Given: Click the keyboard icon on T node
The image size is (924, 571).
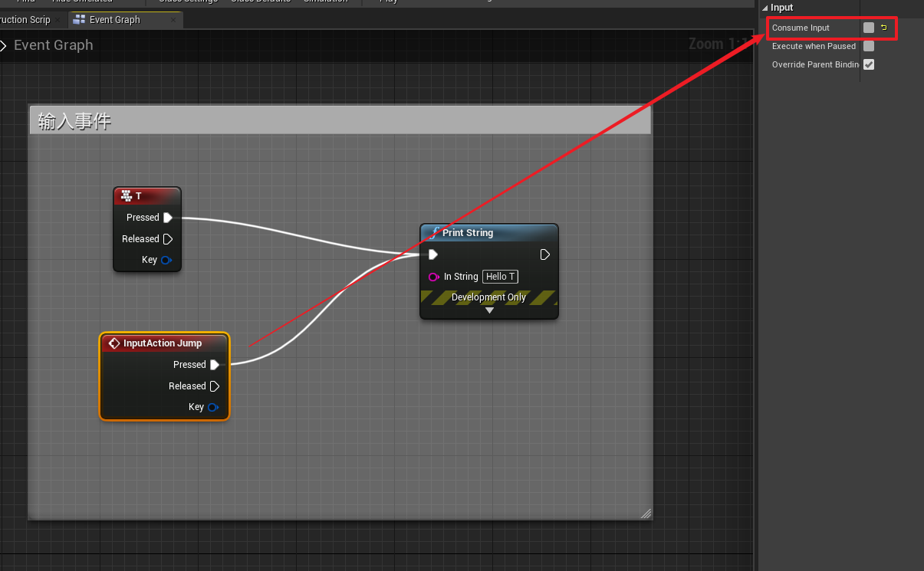Looking at the screenshot, I should point(127,196).
